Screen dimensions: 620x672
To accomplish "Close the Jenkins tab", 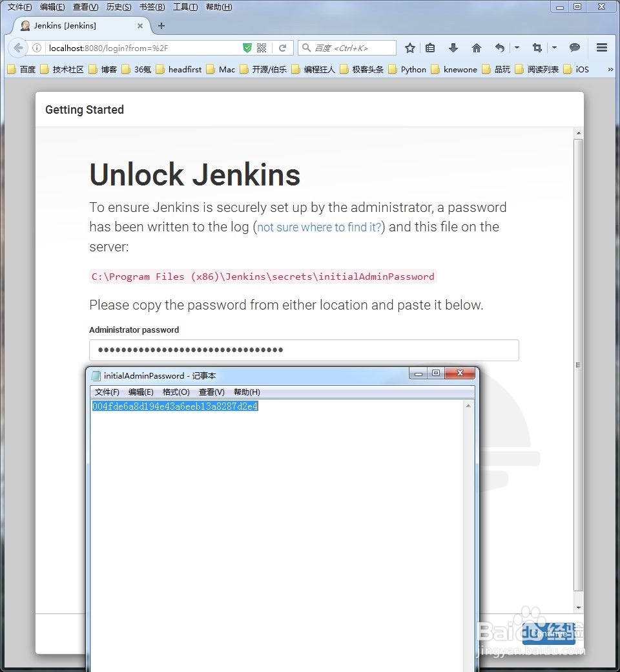I will coord(139,26).
